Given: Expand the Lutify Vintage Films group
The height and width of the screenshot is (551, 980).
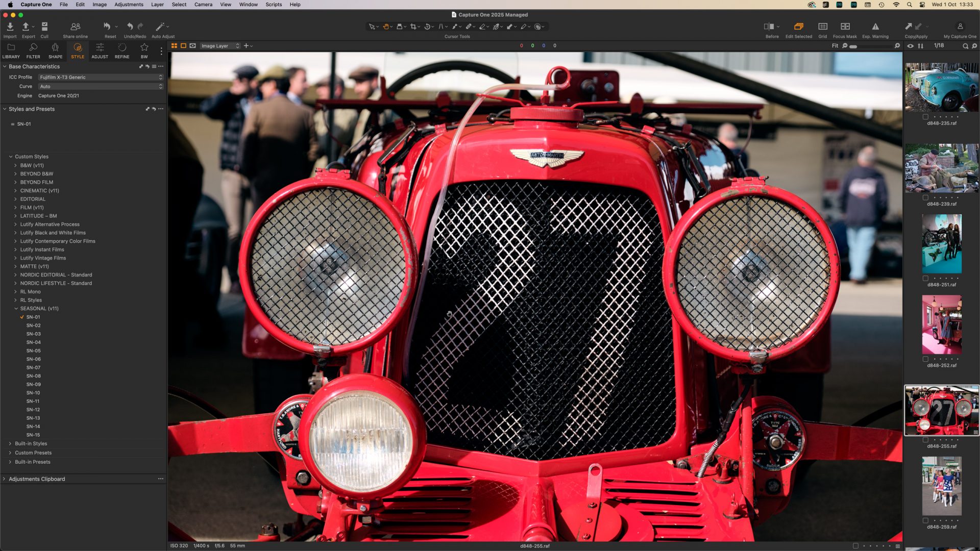Looking at the screenshot, I should [15, 258].
